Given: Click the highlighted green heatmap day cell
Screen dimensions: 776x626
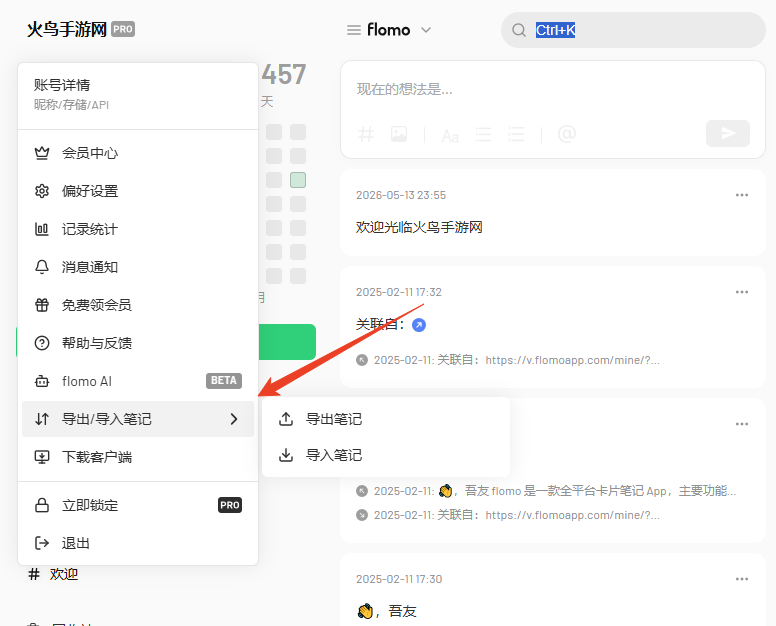Looking at the screenshot, I should [298, 180].
